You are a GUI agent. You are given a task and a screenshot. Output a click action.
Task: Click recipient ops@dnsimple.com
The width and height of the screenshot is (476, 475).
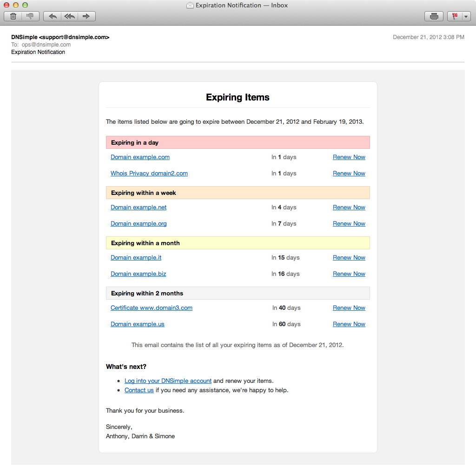tap(46, 45)
